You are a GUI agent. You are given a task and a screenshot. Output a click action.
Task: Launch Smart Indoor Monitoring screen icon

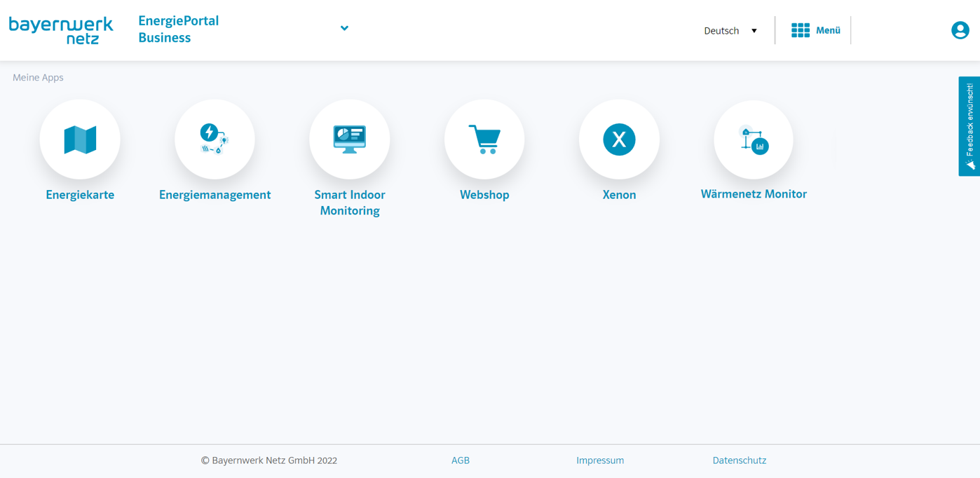point(349,139)
